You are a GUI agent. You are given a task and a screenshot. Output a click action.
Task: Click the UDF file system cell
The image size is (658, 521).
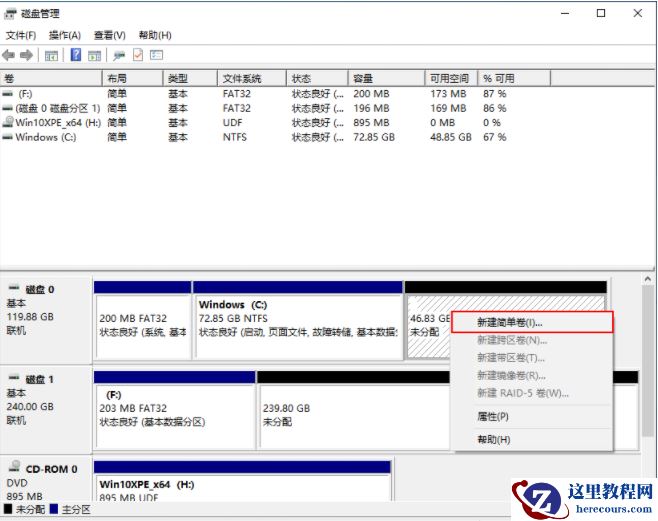tap(232, 122)
